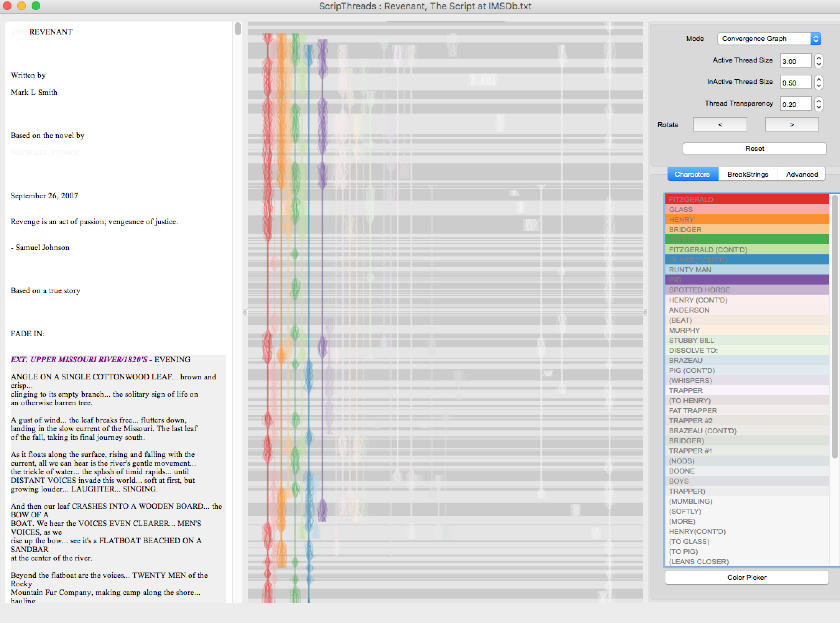Select MURPHY in the list
The width and height of the screenshot is (840, 623).
[747, 330]
